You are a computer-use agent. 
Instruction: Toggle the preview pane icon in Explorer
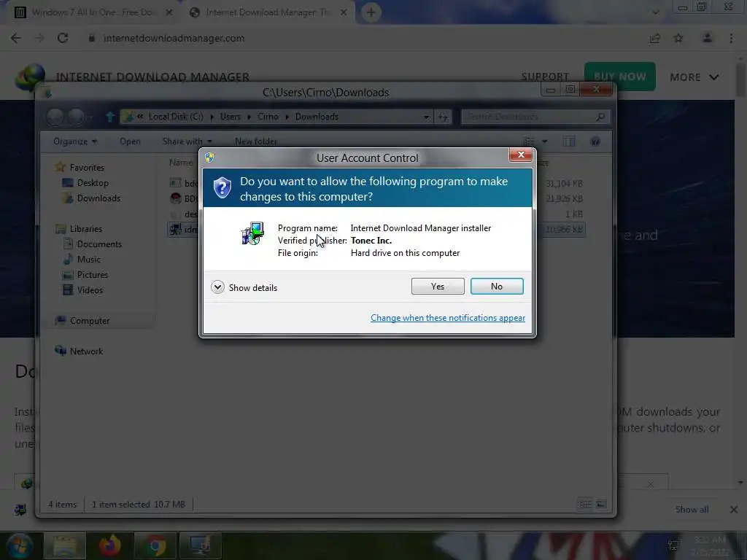point(569,141)
